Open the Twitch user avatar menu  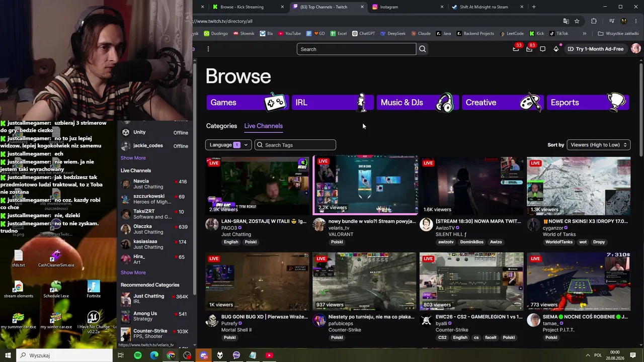pyautogui.click(x=635, y=49)
